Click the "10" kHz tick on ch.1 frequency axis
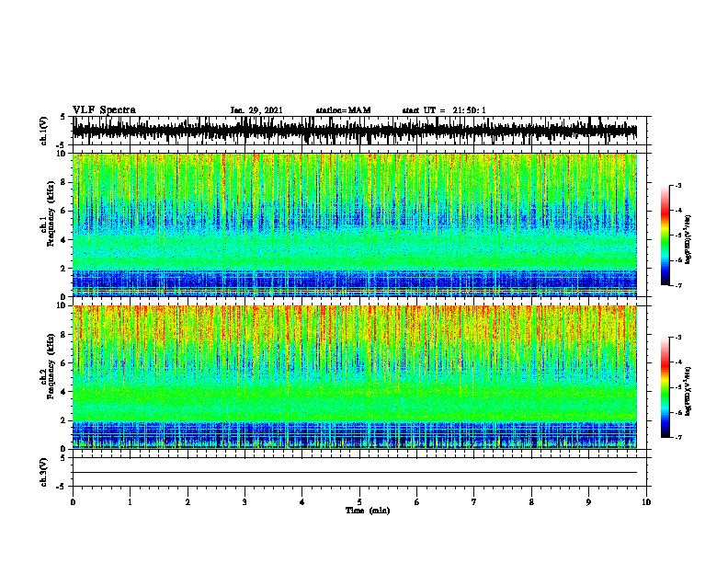Viewport: 728px width, 563px height. 62,154
